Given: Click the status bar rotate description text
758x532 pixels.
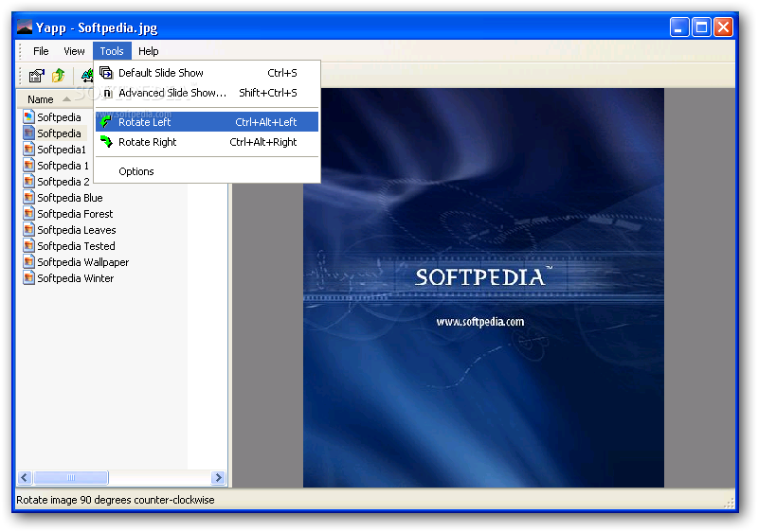Looking at the screenshot, I should click(115, 500).
